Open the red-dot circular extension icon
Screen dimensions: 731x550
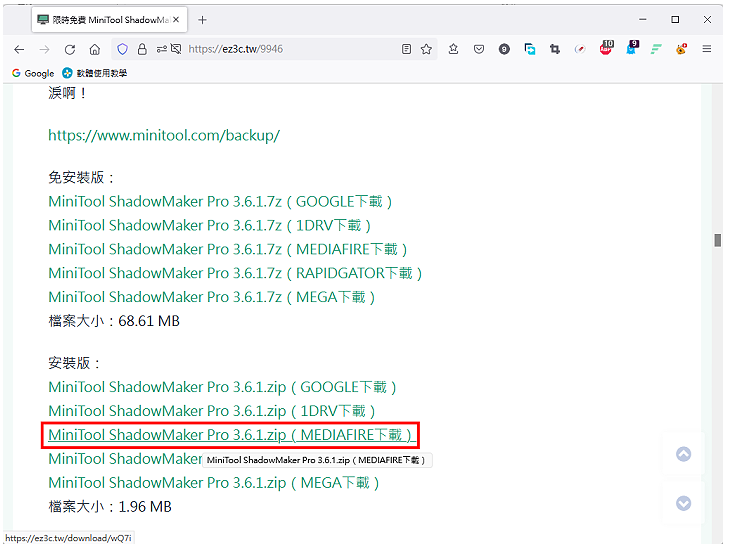pos(580,49)
